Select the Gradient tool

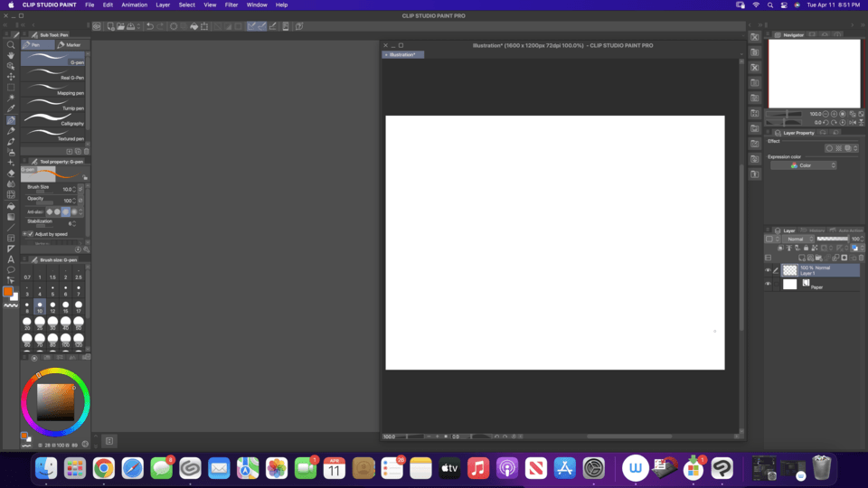pos(11,216)
